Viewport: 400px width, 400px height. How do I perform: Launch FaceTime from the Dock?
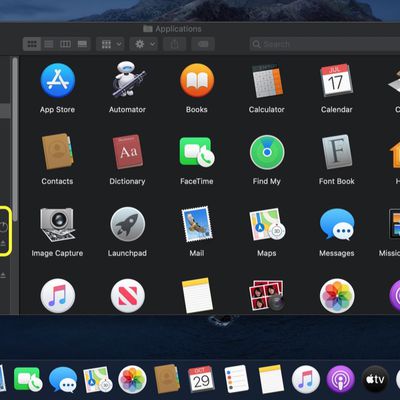coord(28,379)
